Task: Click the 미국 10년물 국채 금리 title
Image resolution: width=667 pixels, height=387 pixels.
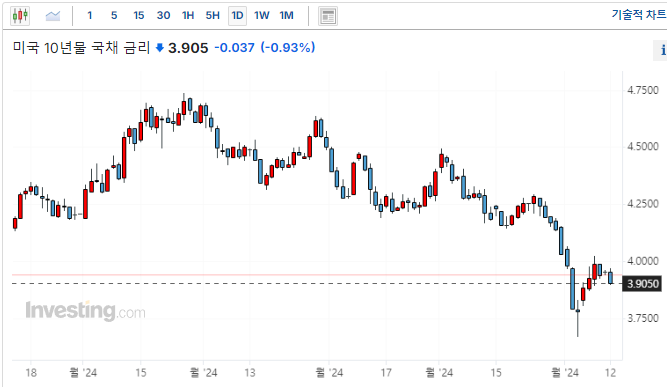Action: click(x=81, y=48)
